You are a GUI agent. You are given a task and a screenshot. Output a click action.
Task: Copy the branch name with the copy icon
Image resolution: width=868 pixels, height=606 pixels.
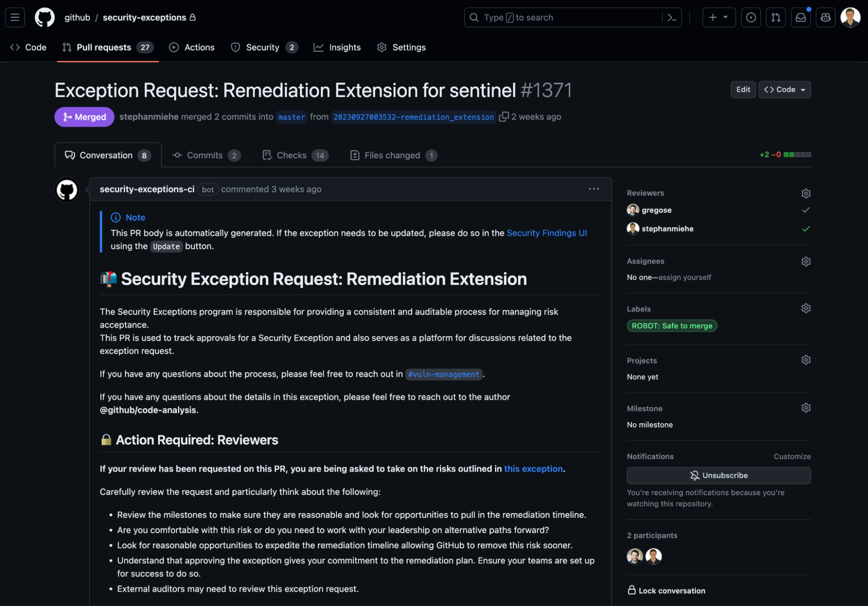tap(505, 117)
